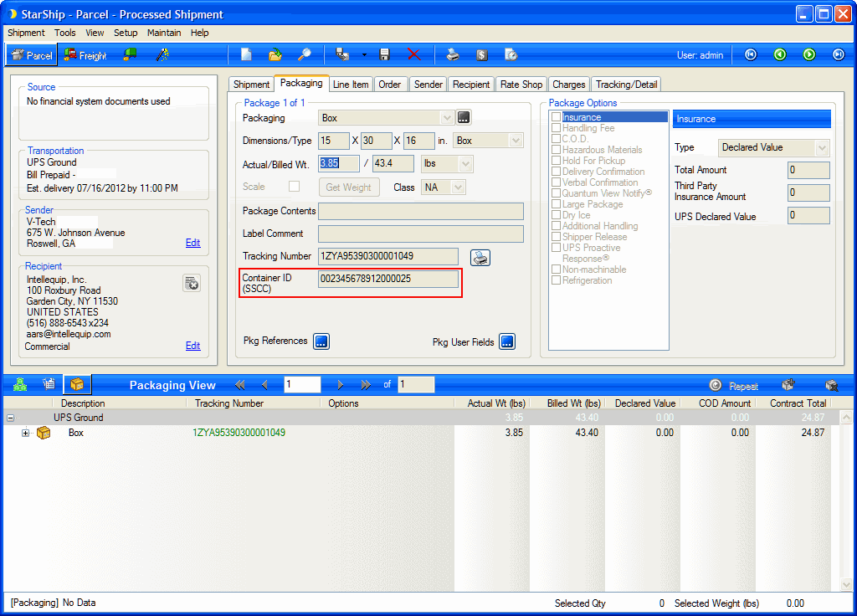Create a new shipment document
This screenshot has width=857, height=616.
245,54
